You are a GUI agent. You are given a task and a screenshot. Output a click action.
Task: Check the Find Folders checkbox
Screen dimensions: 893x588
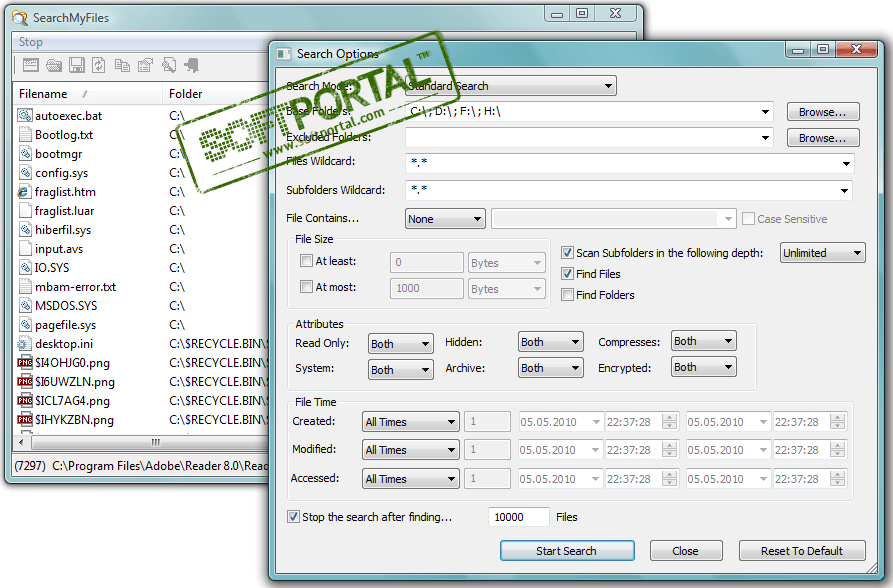(567, 295)
